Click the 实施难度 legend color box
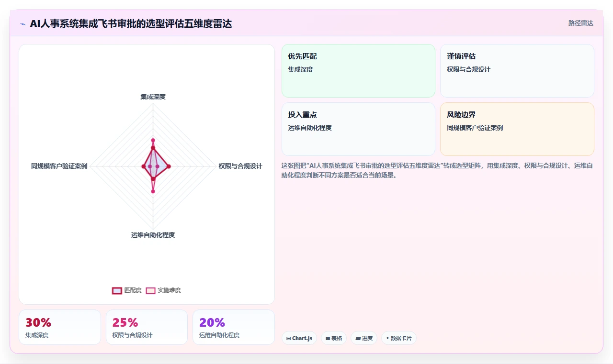613x364 pixels. 151,290
